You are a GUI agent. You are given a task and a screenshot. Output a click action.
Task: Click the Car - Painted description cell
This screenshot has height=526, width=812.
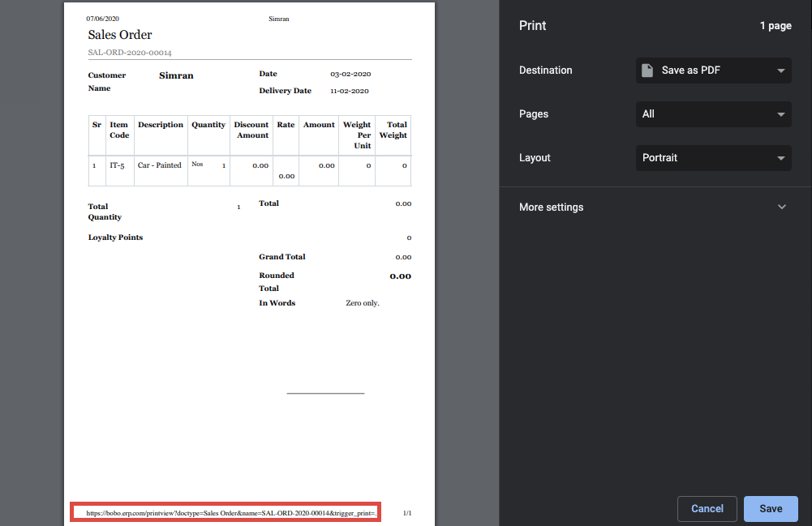tap(160, 165)
